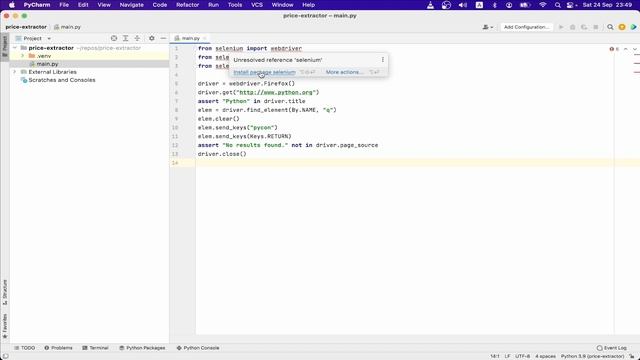Expand External Libraries node
Image resolution: width=640 pixels, height=360 pixels.
(x=15, y=72)
